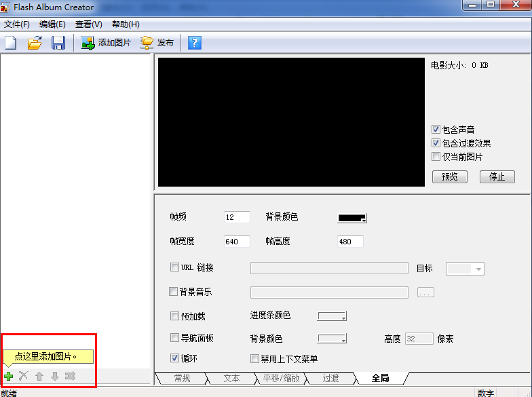This screenshot has width=532, height=397.
Task: Open 编辑(E) menu
Action: 52,24
